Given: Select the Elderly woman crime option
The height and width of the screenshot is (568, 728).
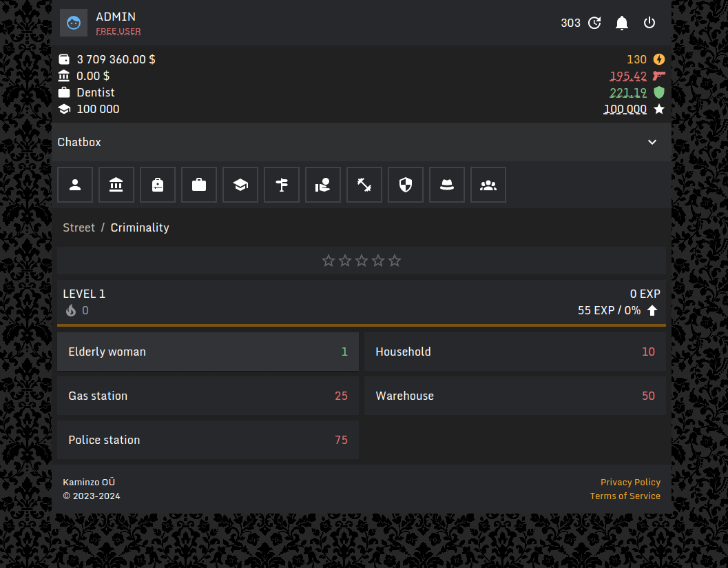Looking at the screenshot, I should pos(208,352).
